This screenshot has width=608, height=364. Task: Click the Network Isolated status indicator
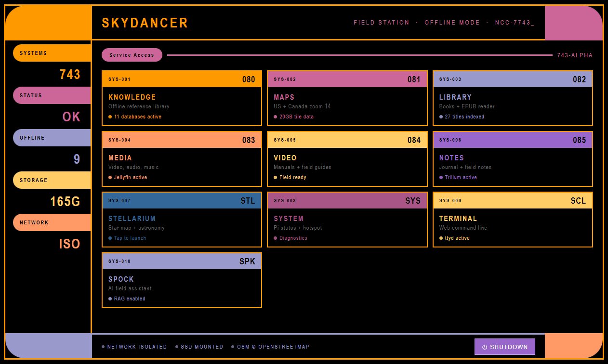pos(134,347)
